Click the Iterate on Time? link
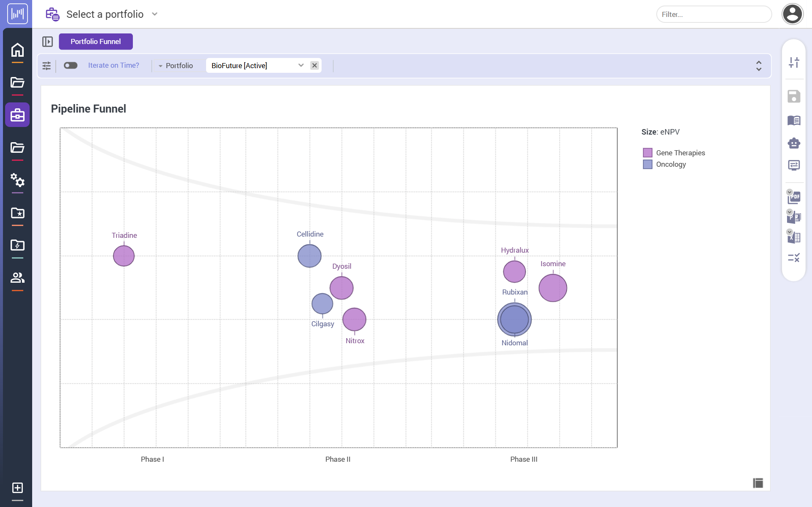This screenshot has width=812, height=507. pos(113,66)
